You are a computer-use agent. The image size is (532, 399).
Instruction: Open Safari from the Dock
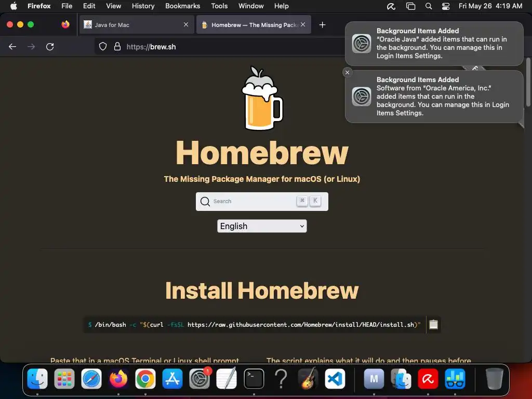coord(91,379)
